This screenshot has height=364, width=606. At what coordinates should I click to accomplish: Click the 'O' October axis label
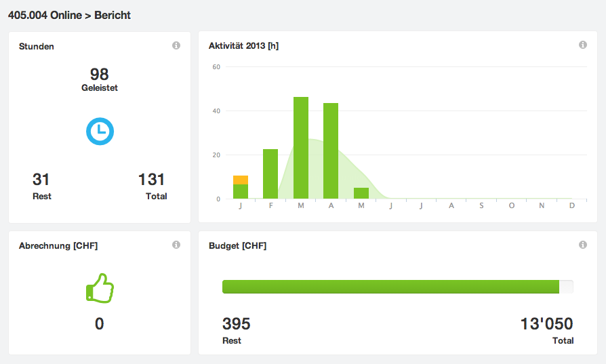[511, 205]
